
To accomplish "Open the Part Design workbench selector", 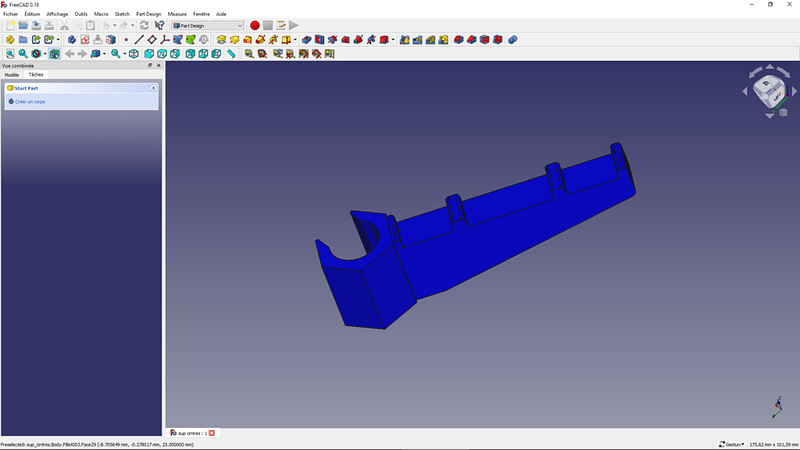I will (208, 26).
